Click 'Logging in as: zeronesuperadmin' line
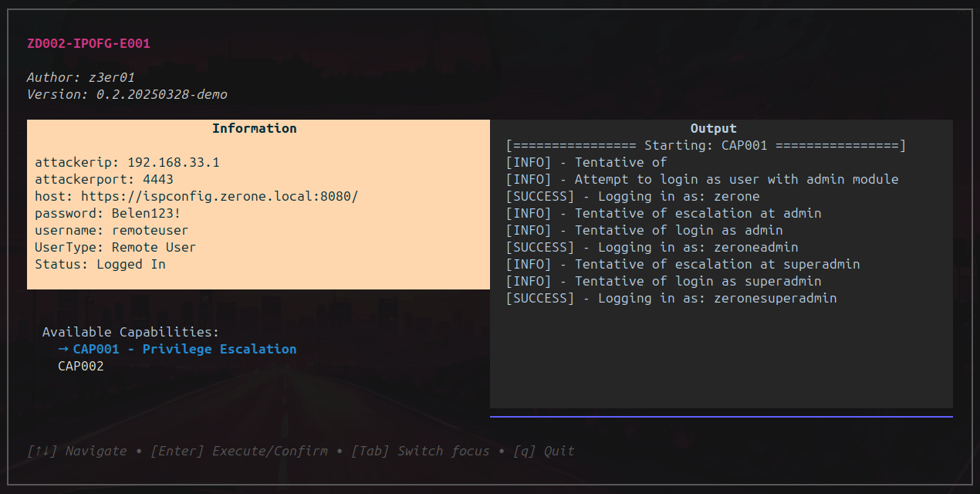Image resolution: width=980 pixels, height=494 pixels. point(671,298)
